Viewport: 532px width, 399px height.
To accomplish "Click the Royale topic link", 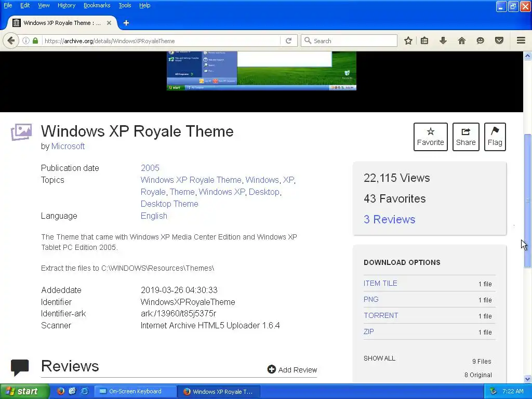I will click(153, 192).
